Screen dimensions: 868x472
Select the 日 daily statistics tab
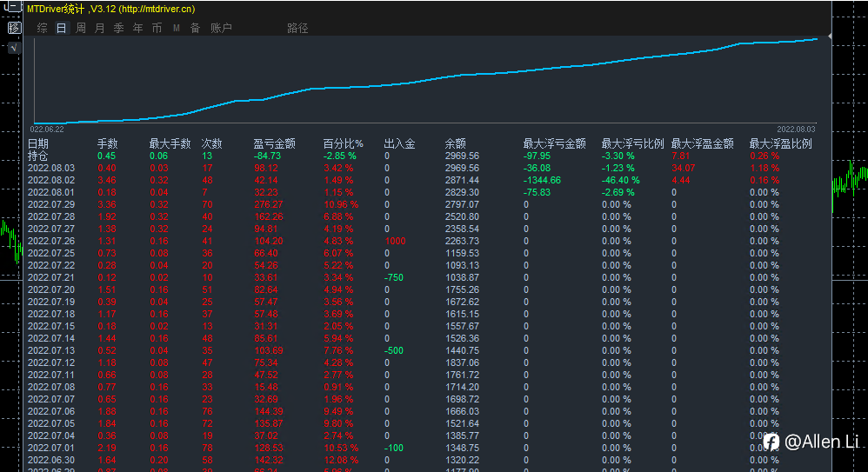[x=61, y=28]
